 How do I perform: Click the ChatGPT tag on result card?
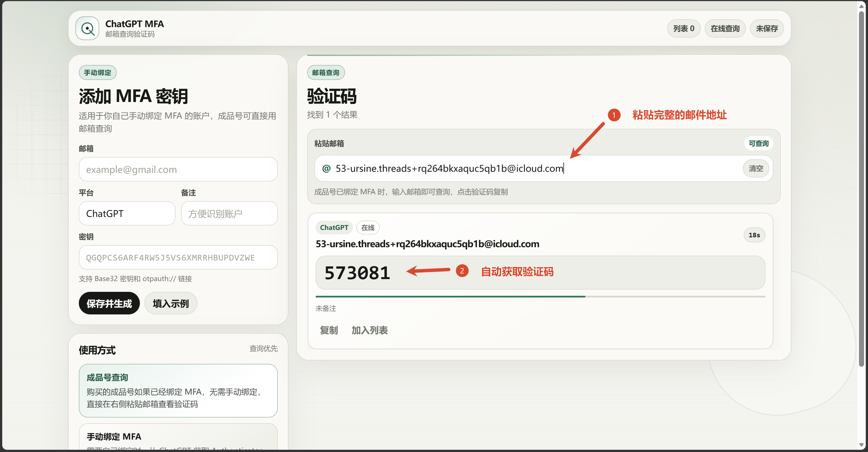point(334,228)
